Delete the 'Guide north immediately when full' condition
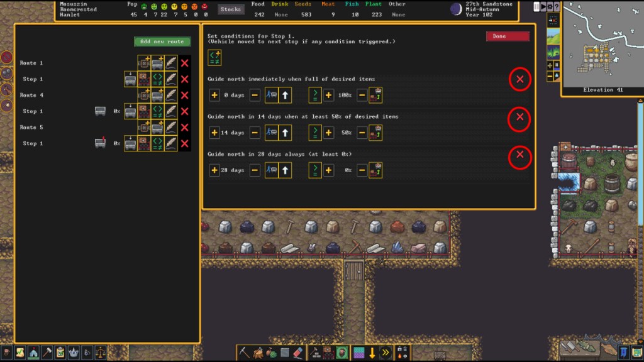 click(519, 80)
